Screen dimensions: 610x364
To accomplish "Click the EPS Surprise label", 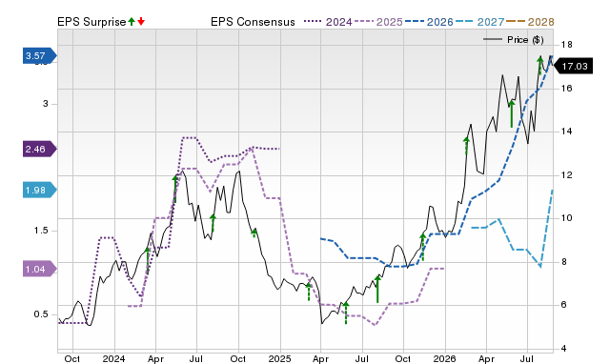I will point(91,22).
